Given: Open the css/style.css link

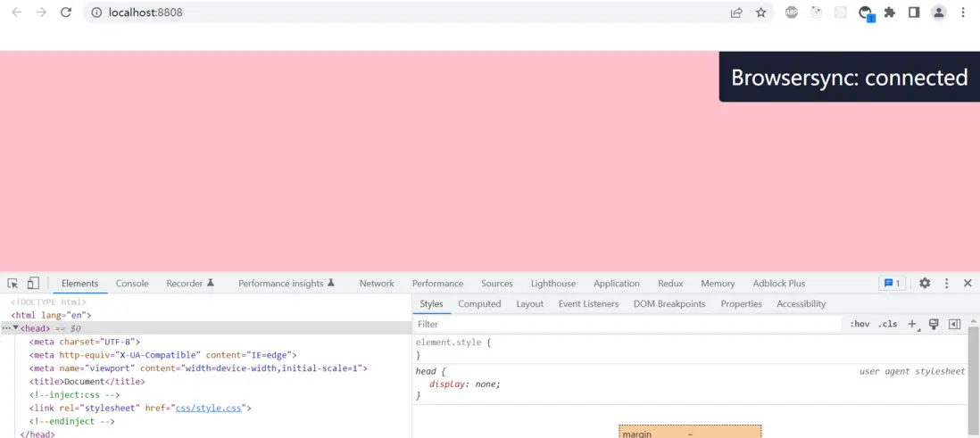Looking at the screenshot, I should point(208,408).
